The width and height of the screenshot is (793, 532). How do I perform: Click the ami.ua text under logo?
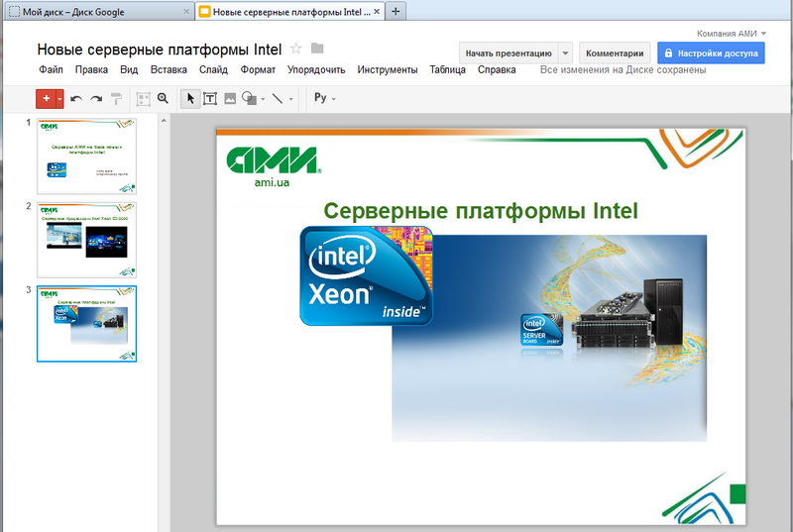(272, 182)
